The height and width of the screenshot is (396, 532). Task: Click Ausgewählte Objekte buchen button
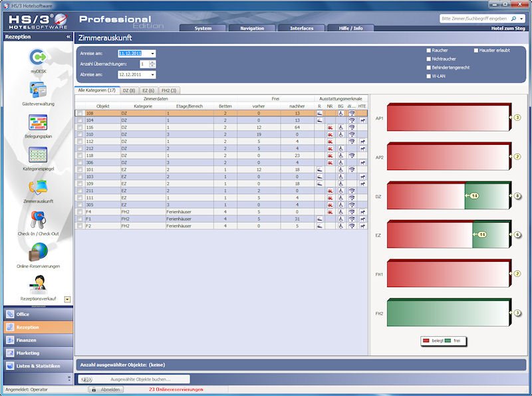[134, 379]
